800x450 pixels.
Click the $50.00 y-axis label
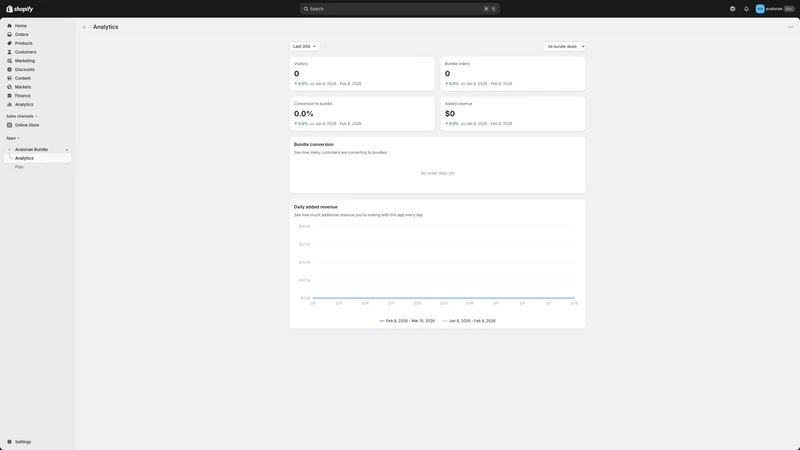(305, 227)
